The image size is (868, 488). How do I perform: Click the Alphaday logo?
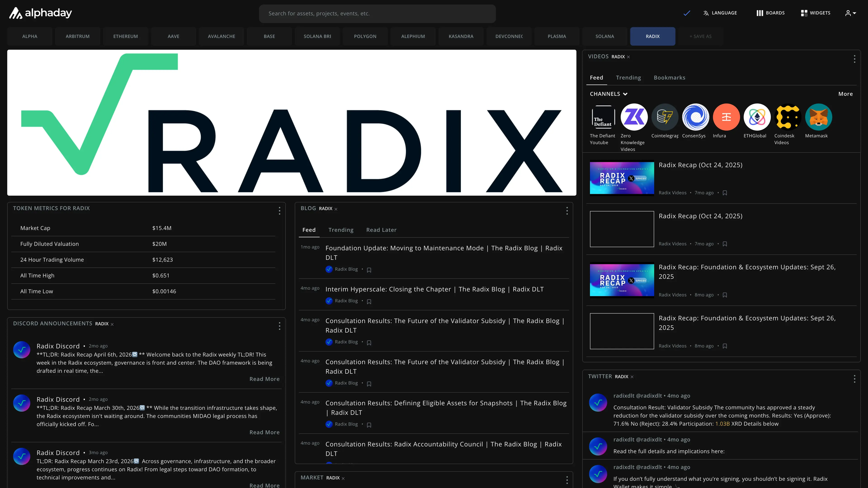(x=40, y=13)
